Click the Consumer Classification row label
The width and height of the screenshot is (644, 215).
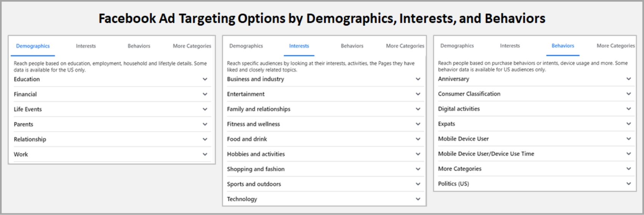[x=469, y=94]
